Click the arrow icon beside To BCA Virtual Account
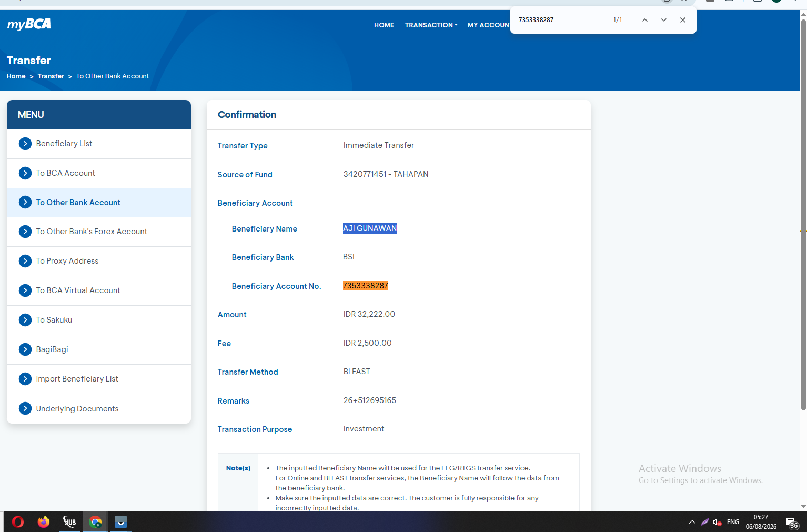807x532 pixels. [x=25, y=290]
